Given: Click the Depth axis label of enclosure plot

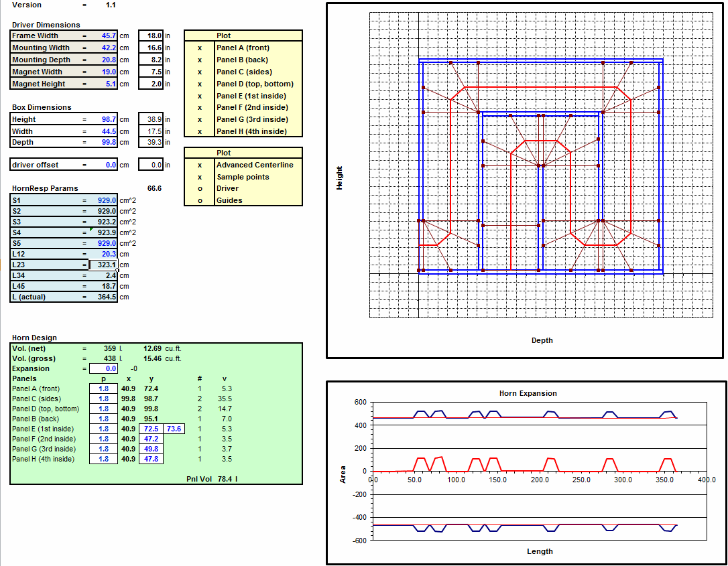Looking at the screenshot, I should [x=542, y=340].
